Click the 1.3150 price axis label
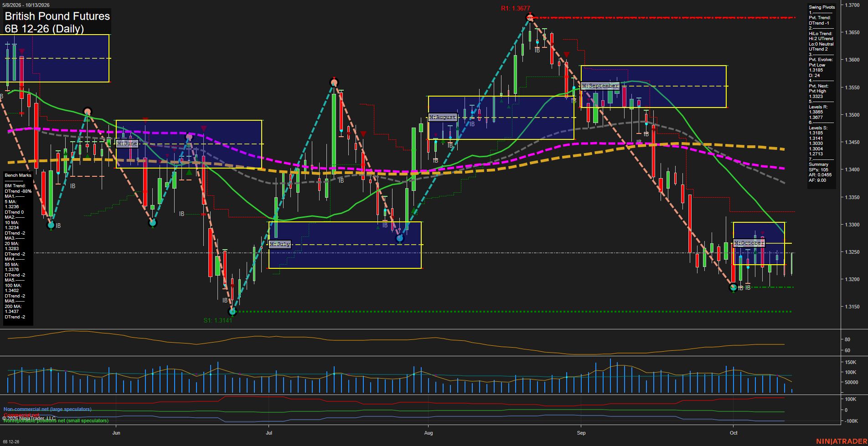 [x=852, y=307]
